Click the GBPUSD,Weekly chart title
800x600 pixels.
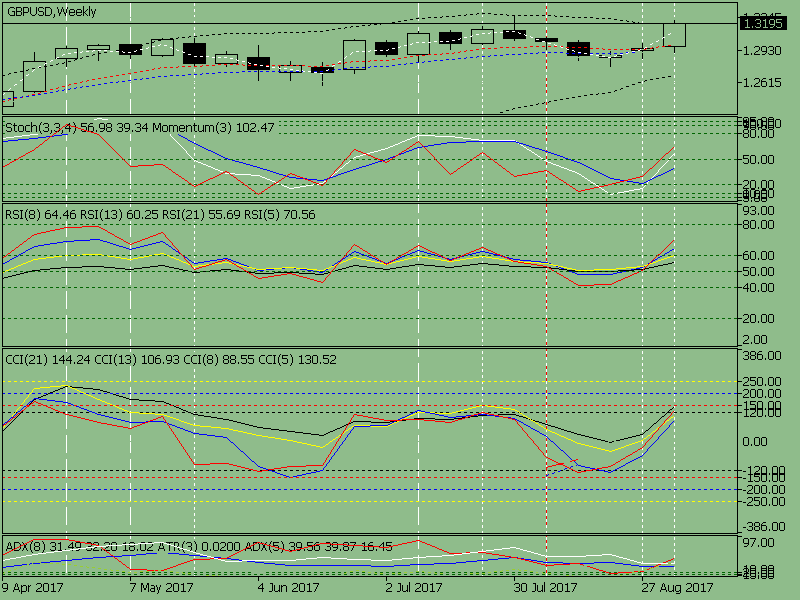(52, 12)
